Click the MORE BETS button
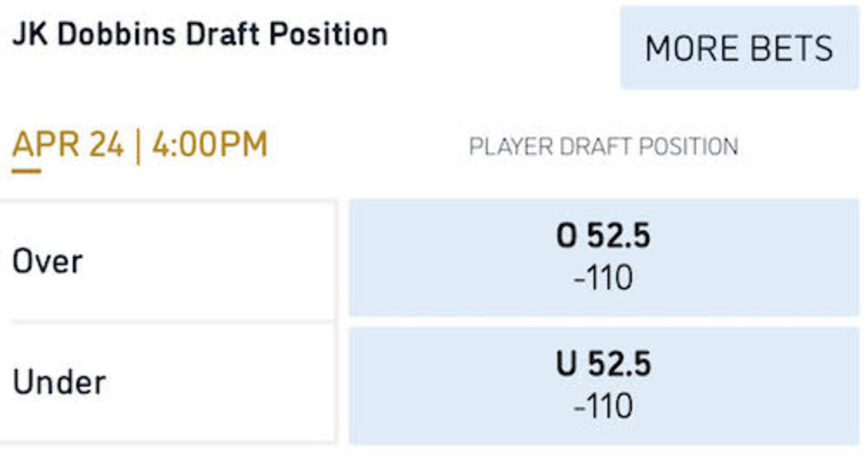Viewport: 868px width, 461px height. tap(739, 49)
